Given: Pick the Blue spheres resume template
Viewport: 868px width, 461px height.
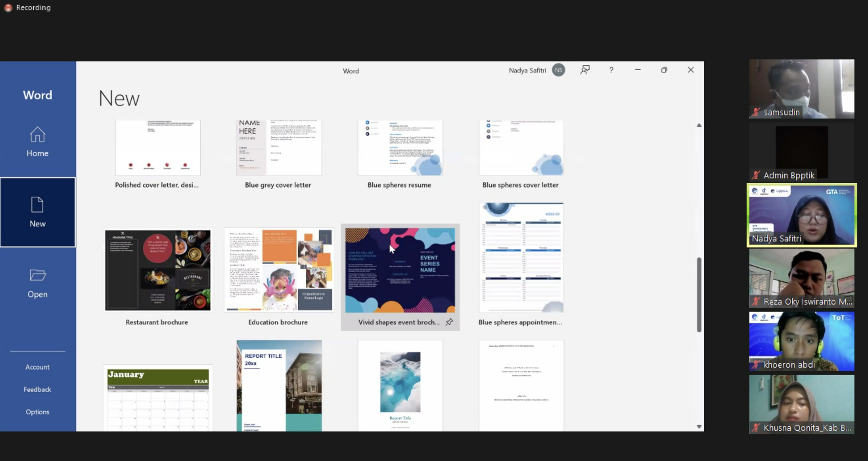Looking at the screenshot, I should [x=400, y=148].
